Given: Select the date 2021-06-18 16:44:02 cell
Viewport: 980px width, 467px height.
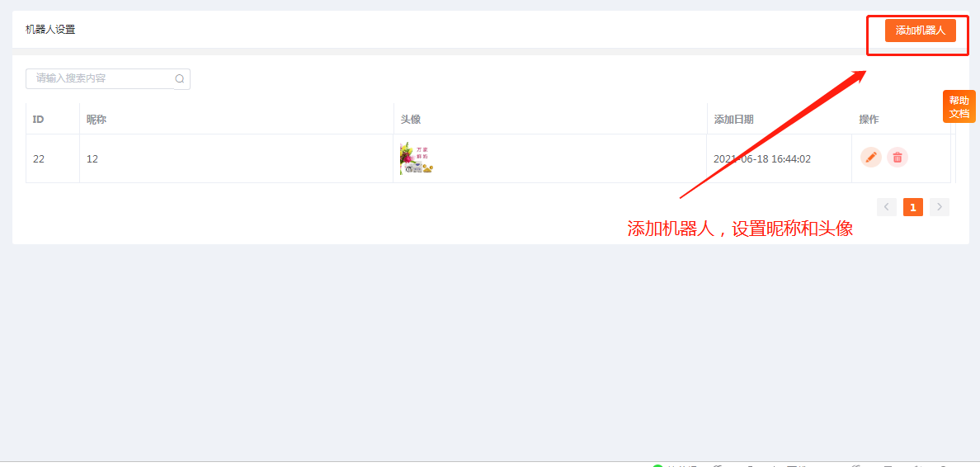Looking at the screenshot, I should pyautogui.click(x=779, y=158).
